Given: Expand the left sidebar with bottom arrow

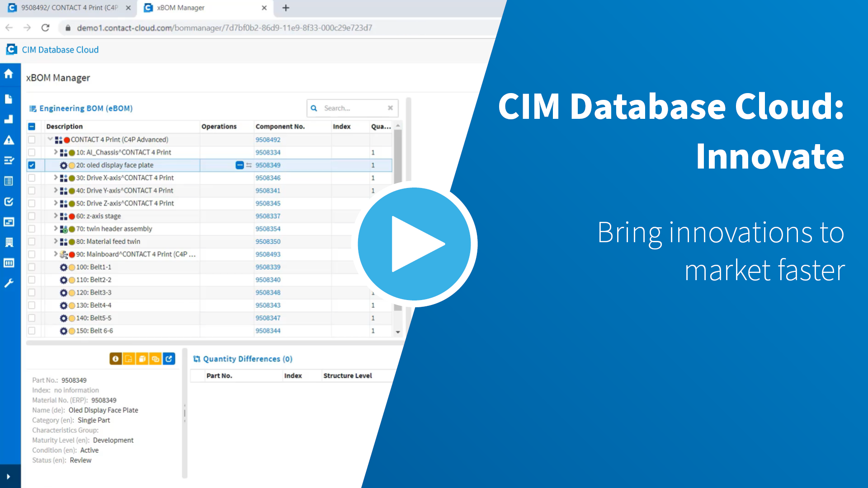Looking at the screenshot, I should pyautogui.click(x=9, y=476).
